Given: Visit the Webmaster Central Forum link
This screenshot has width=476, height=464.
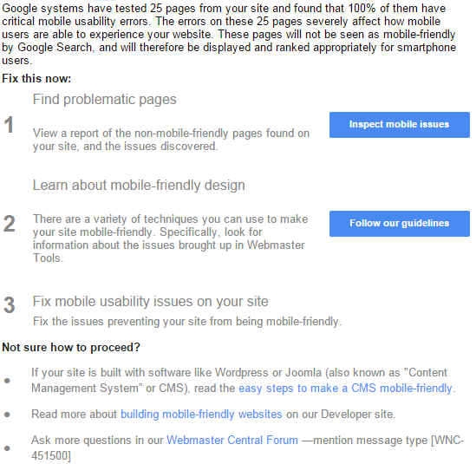Looking at the screenshot, I should point(232,440).
